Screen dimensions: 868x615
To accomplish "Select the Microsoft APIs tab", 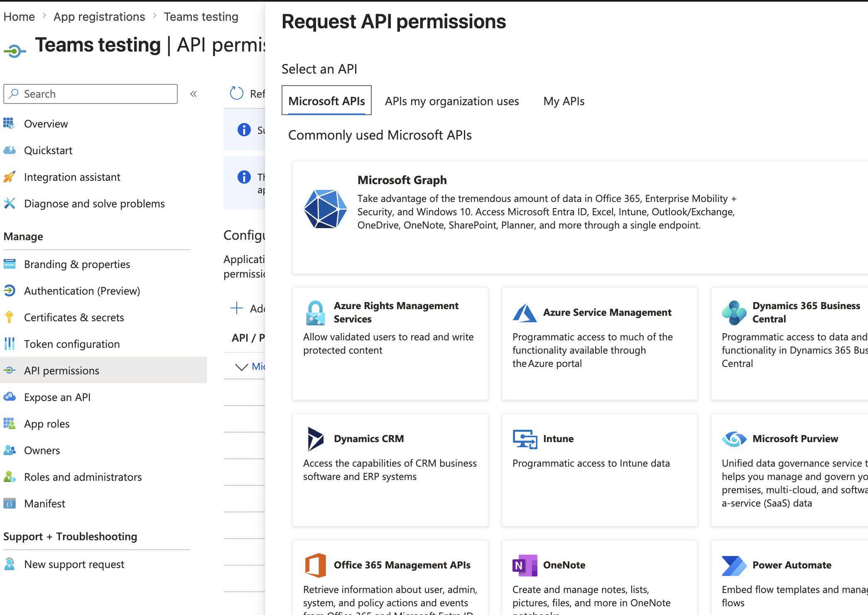I will pyautogui.click(x=326, y=101).
